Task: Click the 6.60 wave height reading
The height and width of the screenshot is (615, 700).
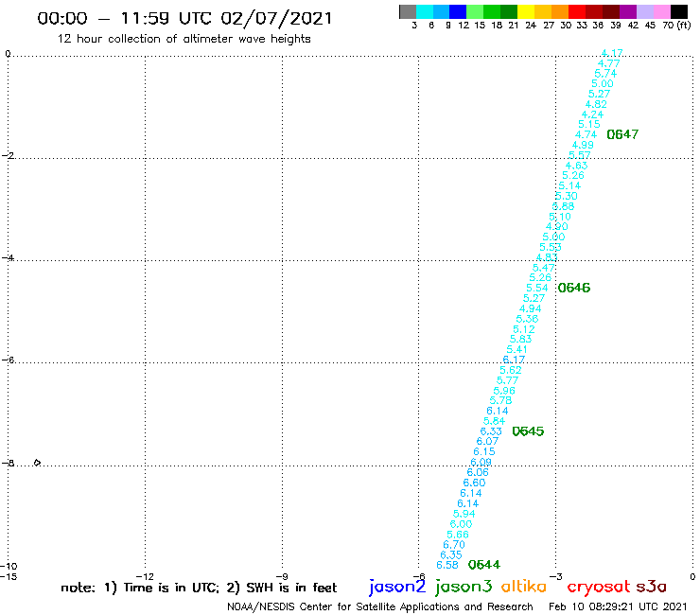Action: (x=474, y=483)
